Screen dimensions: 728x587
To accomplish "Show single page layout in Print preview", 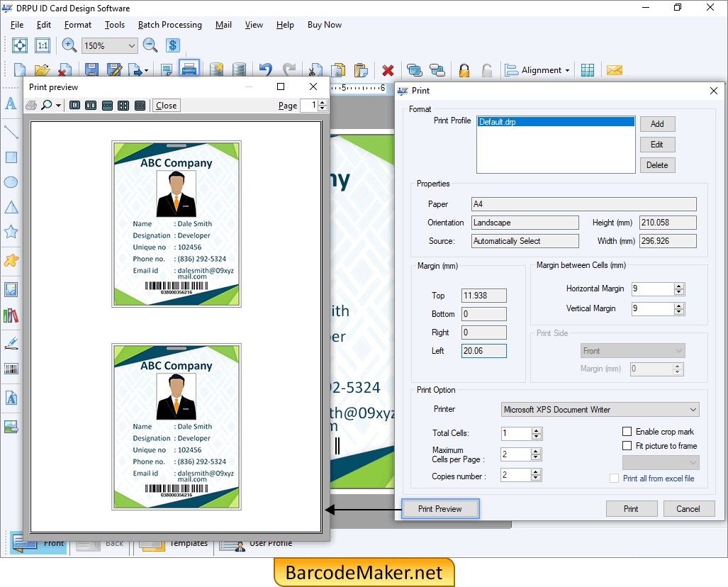I will (x=74, y=106).
